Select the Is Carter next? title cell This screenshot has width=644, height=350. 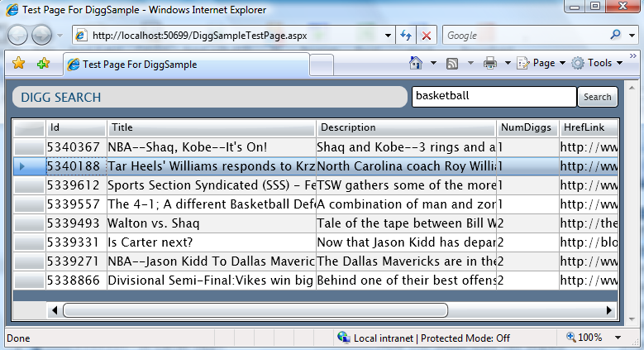point(212,242)
